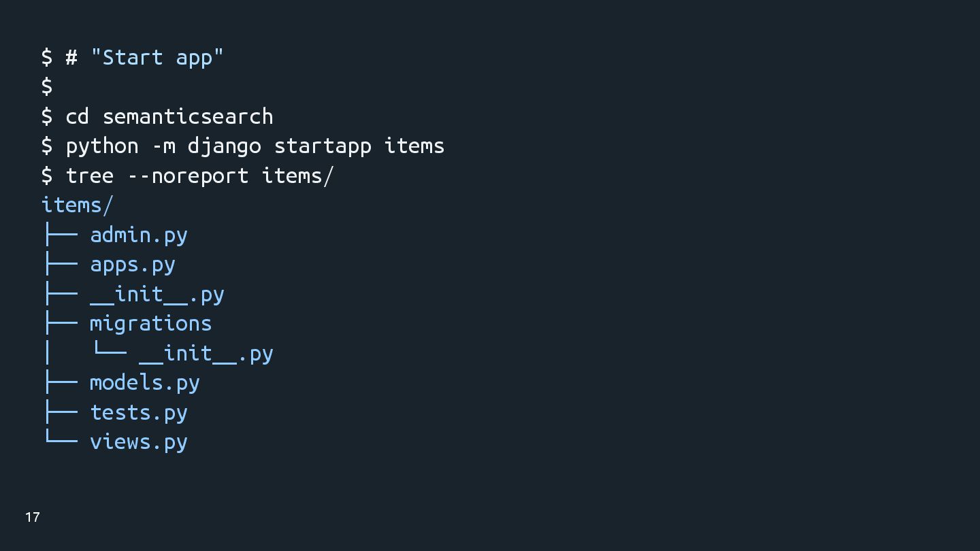
Task: Select the models.py file
Action: [x=144, y=383]
